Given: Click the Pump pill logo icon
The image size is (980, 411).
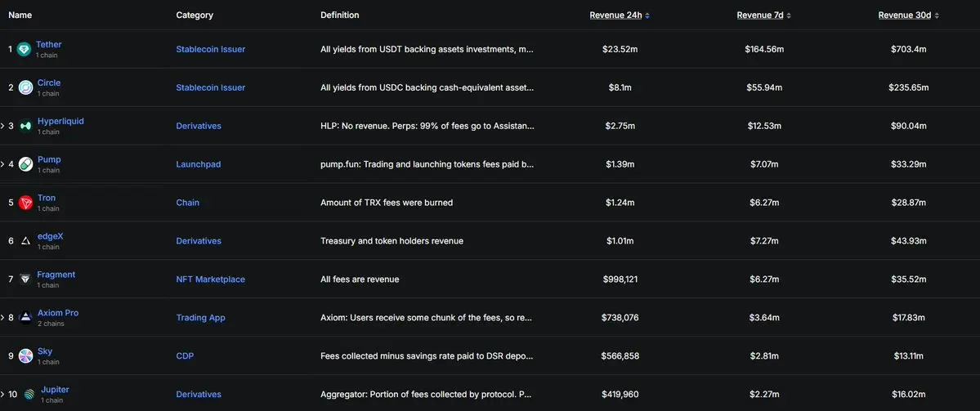Looking at the screenshot, I should 25,164.
